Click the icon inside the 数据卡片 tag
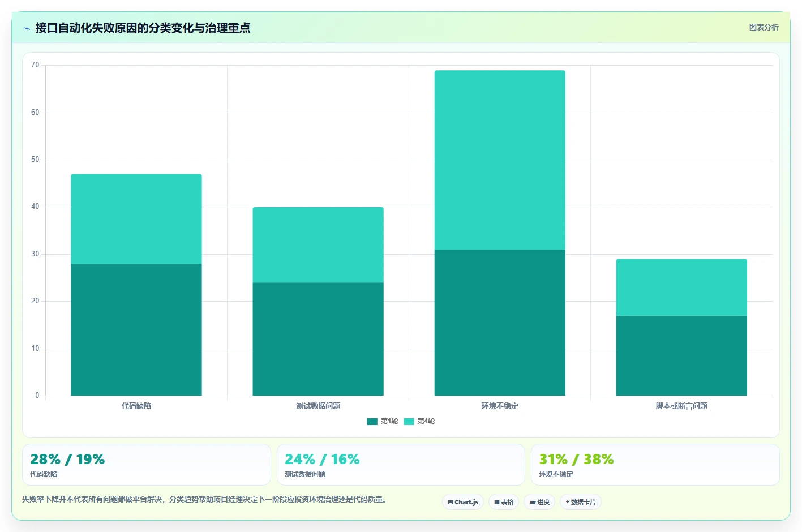The width and height of the screenshot is (802, 532). pyautogui.click(x=567, y=502)
